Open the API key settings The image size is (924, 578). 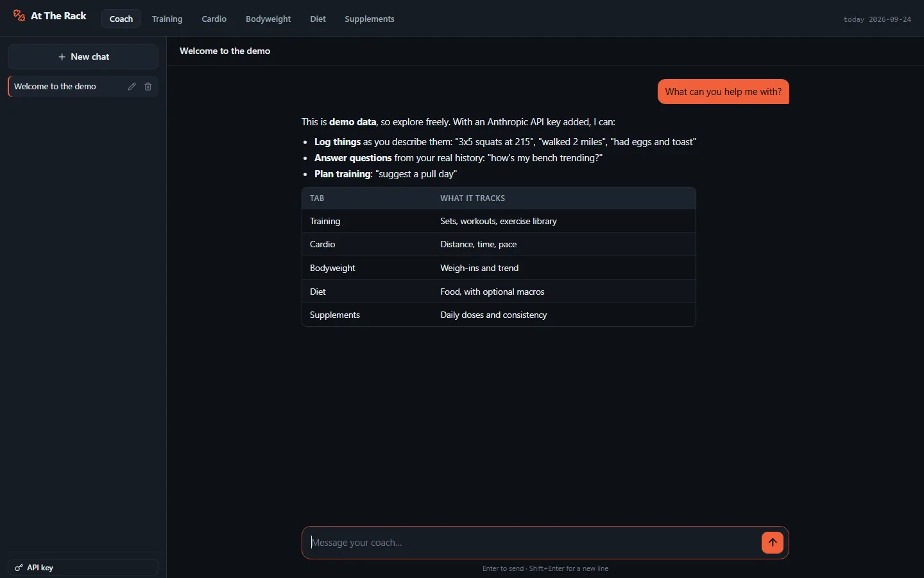[x=83, y=568]
